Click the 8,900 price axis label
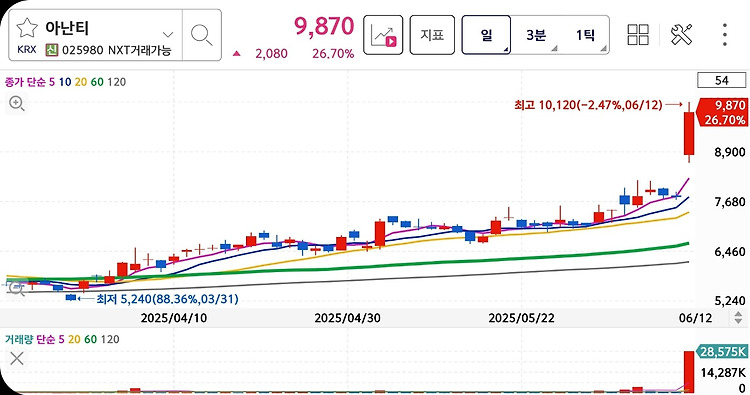Screen dimensions: 750x395 730,152
